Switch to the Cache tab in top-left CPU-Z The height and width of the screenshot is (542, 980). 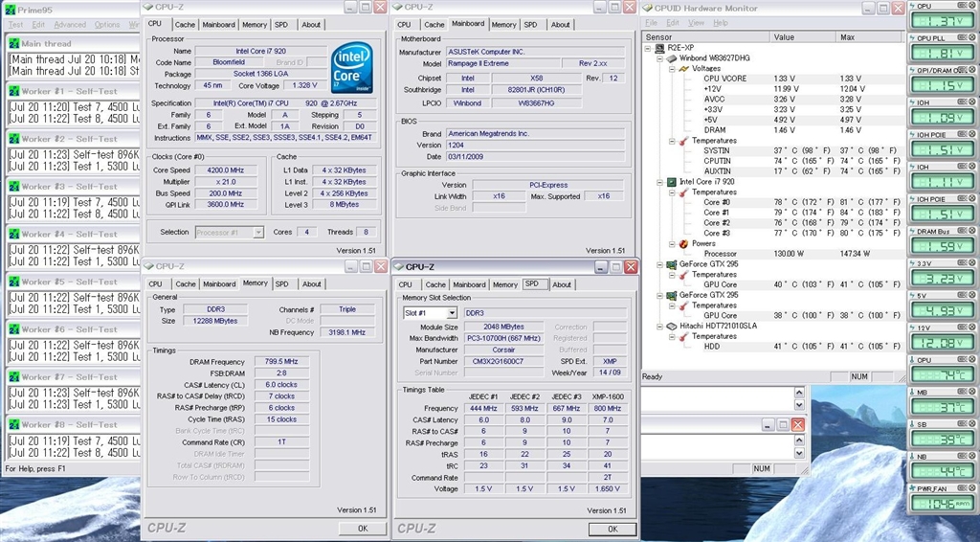click(185, 25)
